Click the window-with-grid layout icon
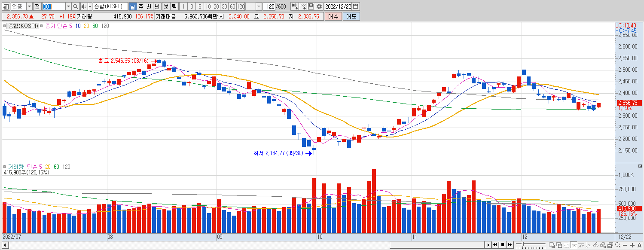 [552, 245]
